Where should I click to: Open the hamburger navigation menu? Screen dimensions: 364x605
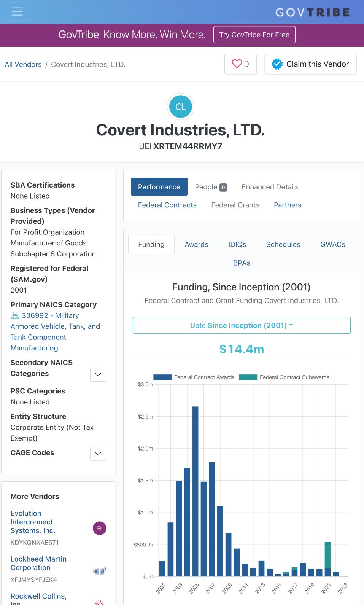pyautogui.click(x=17, y=12)
